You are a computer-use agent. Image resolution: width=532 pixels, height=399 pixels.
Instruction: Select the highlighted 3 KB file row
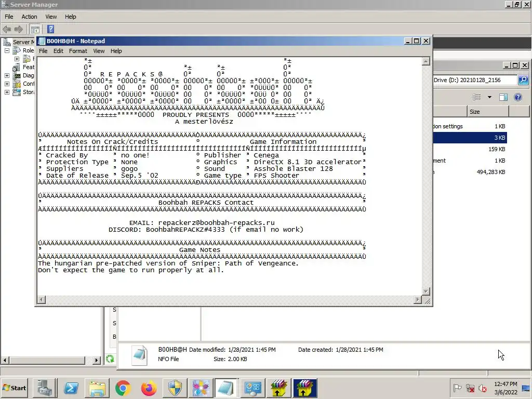tap(470, 138)
